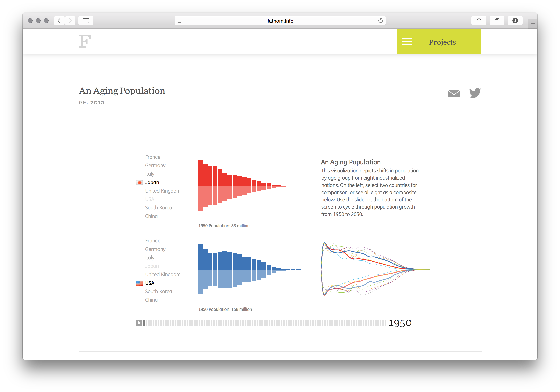Click Safari share icon
The height and width of the screenshot is (392, 560).
(479, 21)
